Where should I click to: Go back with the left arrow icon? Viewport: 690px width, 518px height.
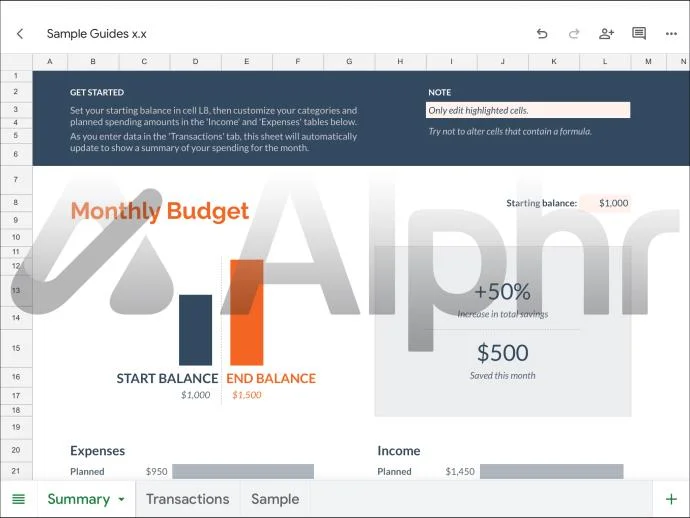[20, 34]
